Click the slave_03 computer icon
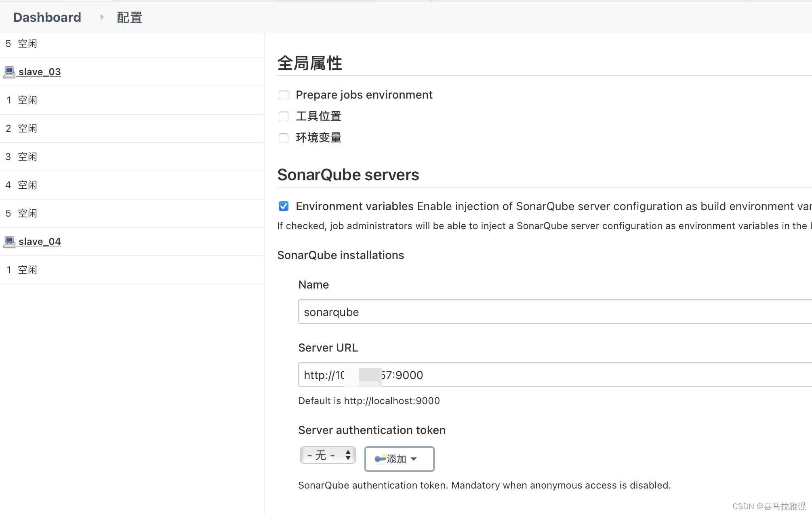Image resolution: width=812 pixels, height=514 pixels. (x=9, y=72)
